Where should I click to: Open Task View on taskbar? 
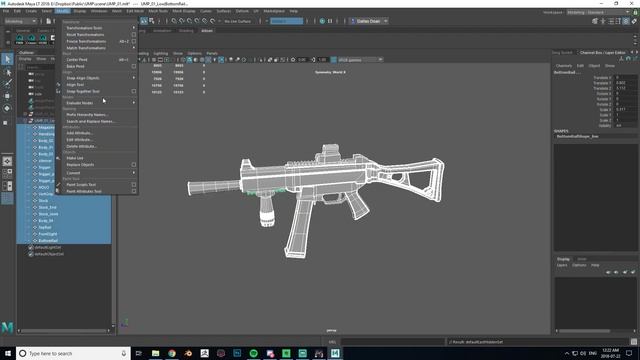[x=139, y=353]
